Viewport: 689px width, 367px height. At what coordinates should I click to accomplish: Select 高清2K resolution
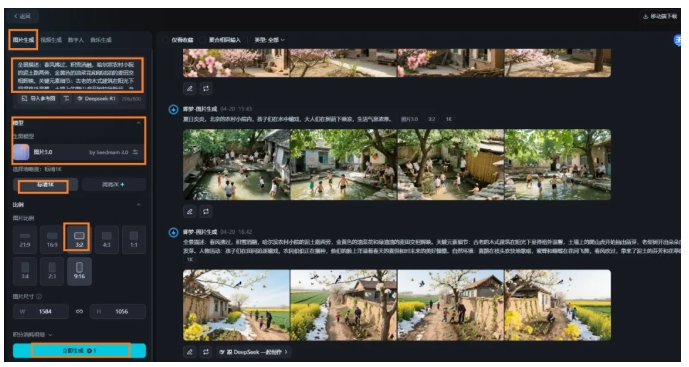(113, 185)
